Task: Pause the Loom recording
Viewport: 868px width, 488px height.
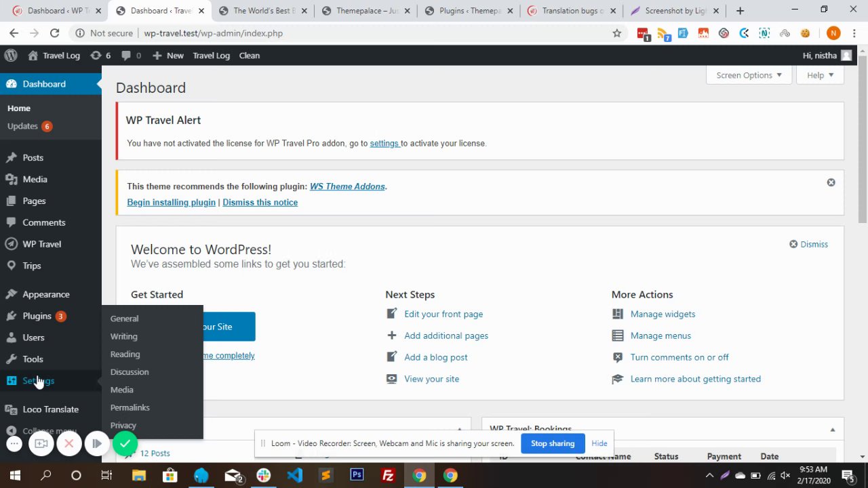Action: [97, 444]
